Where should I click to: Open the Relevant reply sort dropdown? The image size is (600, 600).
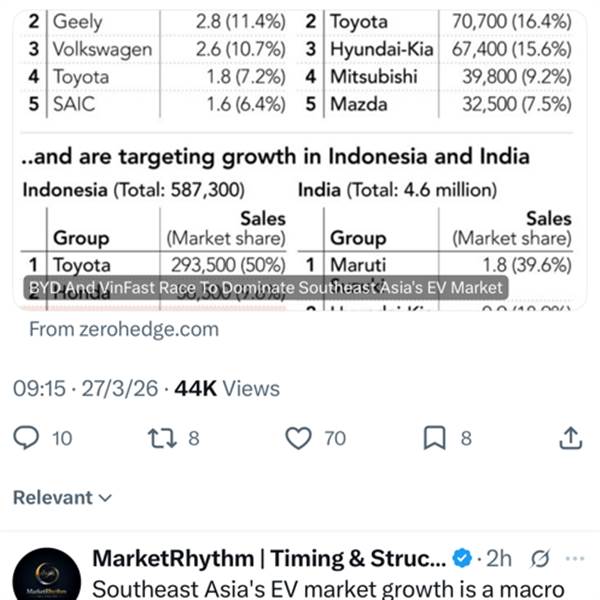62,497
